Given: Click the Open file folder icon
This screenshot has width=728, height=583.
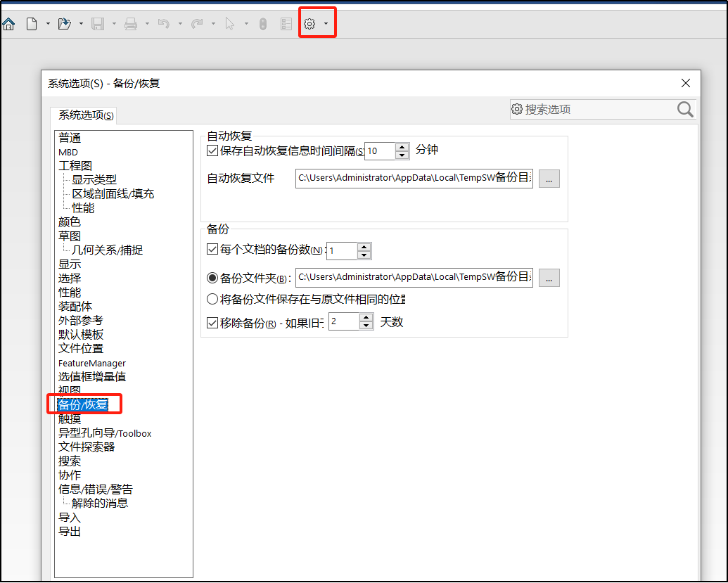Looking at the screenshot, I should tap(64, 24).
